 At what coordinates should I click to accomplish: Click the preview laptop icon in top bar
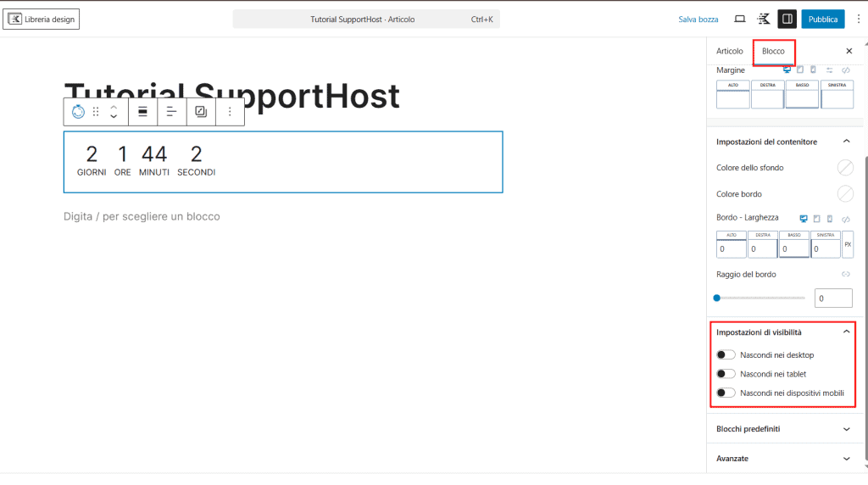pos(739,19)
